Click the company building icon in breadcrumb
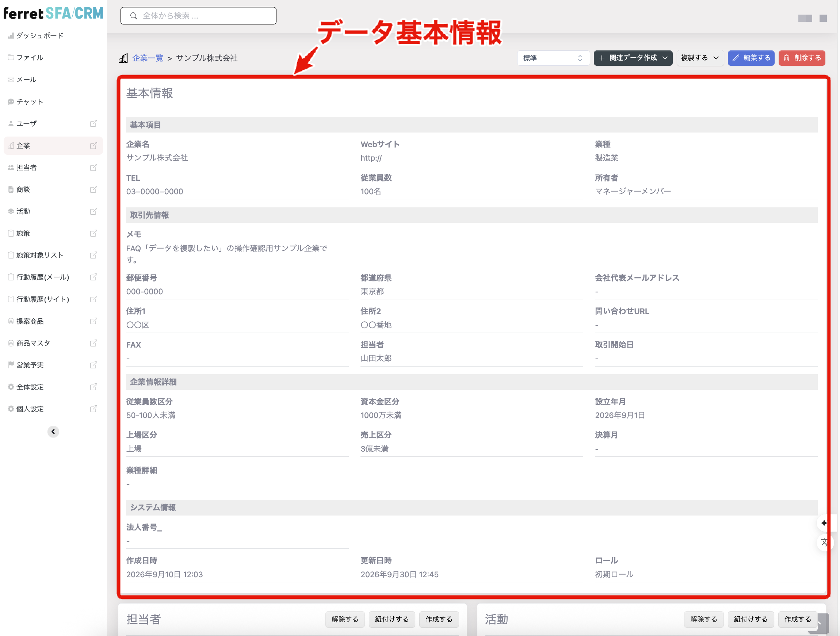Screen dimensions: 840x636 tap(123, 58)
